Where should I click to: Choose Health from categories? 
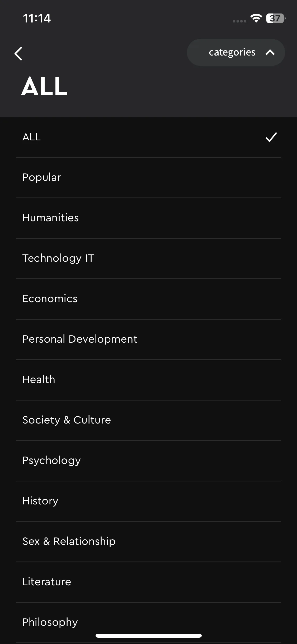tap(148, 380)
